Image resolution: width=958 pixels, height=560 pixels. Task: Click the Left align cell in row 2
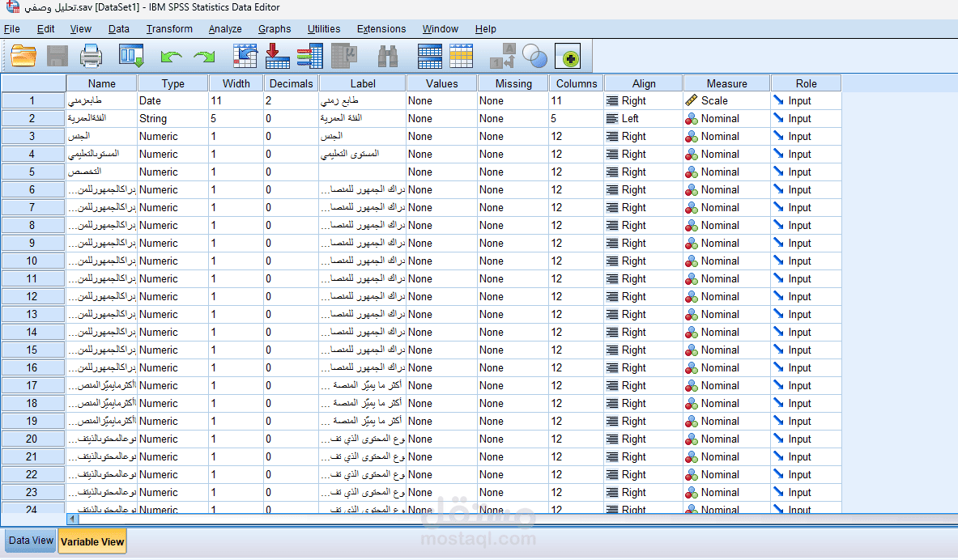click(643, 118)
